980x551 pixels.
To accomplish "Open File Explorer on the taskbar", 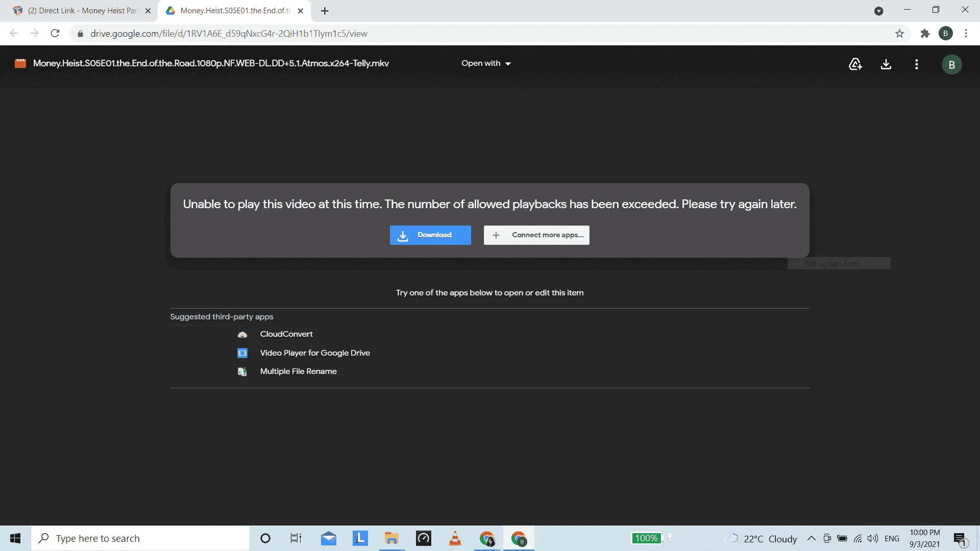I will (392, 538).
